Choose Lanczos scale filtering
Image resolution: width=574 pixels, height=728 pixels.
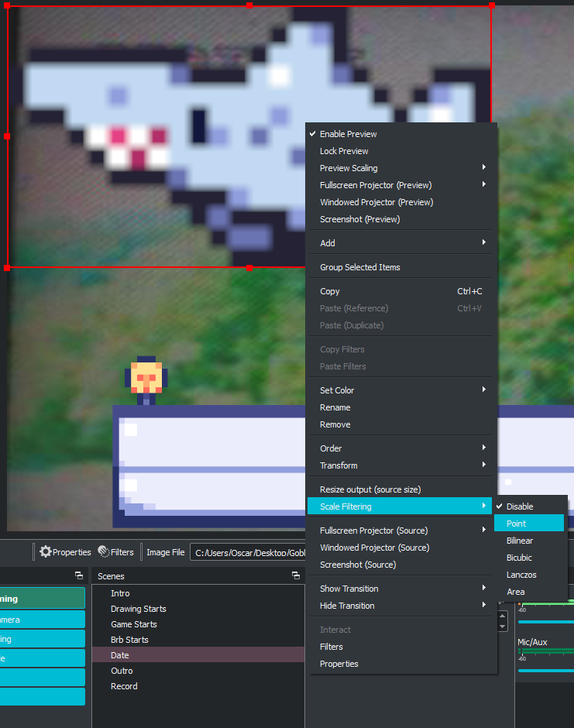[x=529, y=575]
